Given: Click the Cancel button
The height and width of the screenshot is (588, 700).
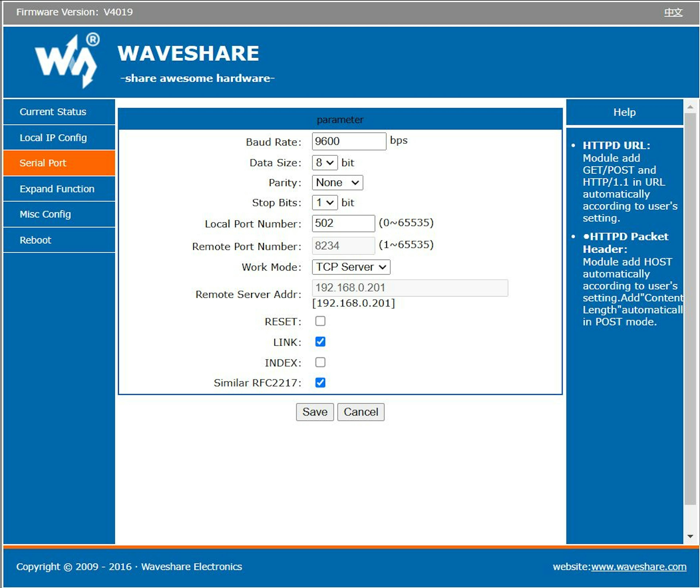Looking at the screenshot, I should click(x=361, y=412).
